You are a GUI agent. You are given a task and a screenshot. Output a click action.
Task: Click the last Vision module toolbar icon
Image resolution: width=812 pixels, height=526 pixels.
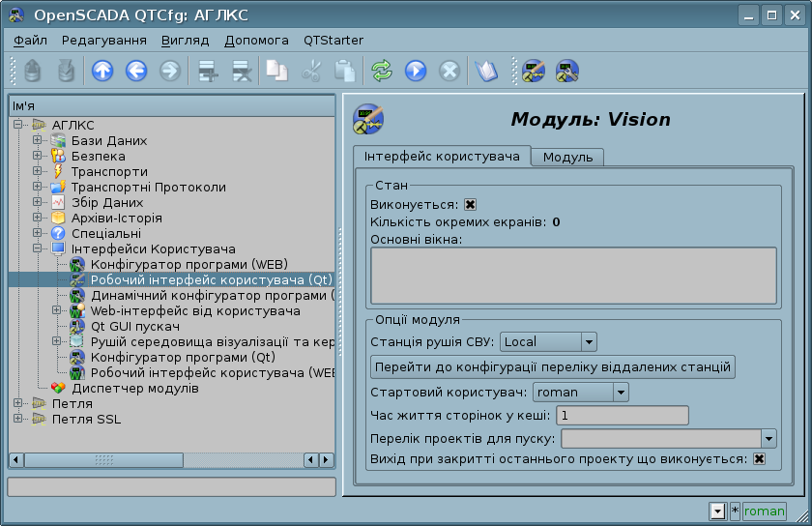click(x=567, y=71)
